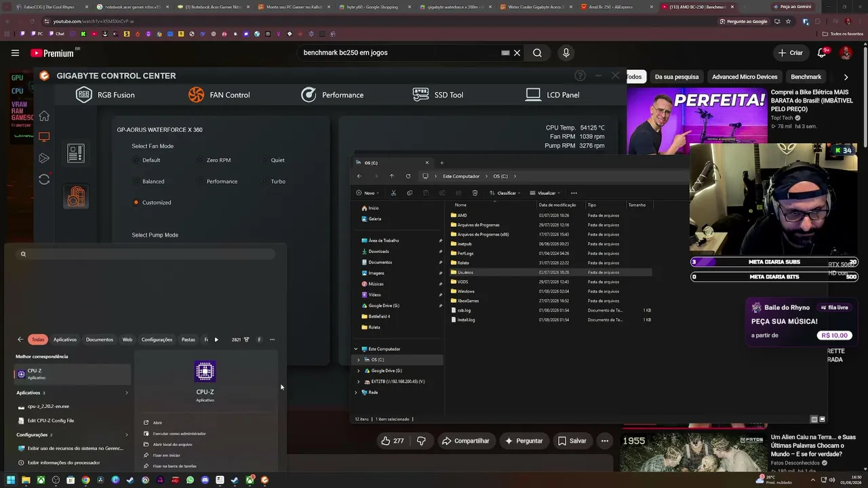Click the delete trash icon in File Explorer
Viewport: 868px width, 488px height.
[475, 193]
